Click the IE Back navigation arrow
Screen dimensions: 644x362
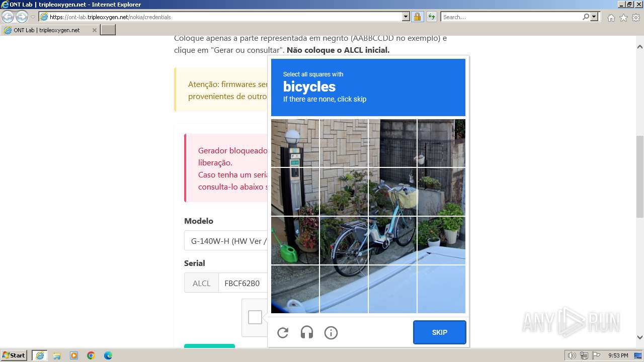tap(8, 17)
